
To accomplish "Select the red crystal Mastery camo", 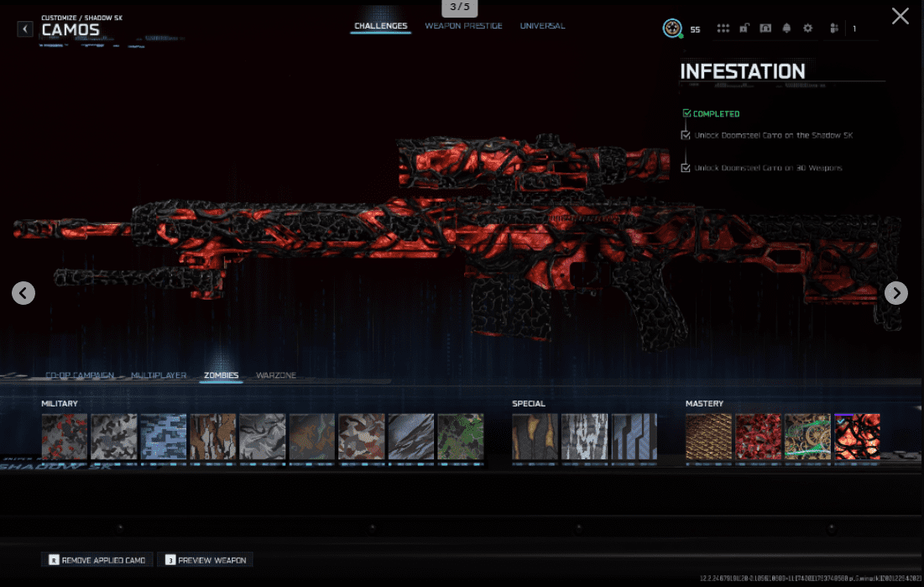I will (x=758, y=438).
